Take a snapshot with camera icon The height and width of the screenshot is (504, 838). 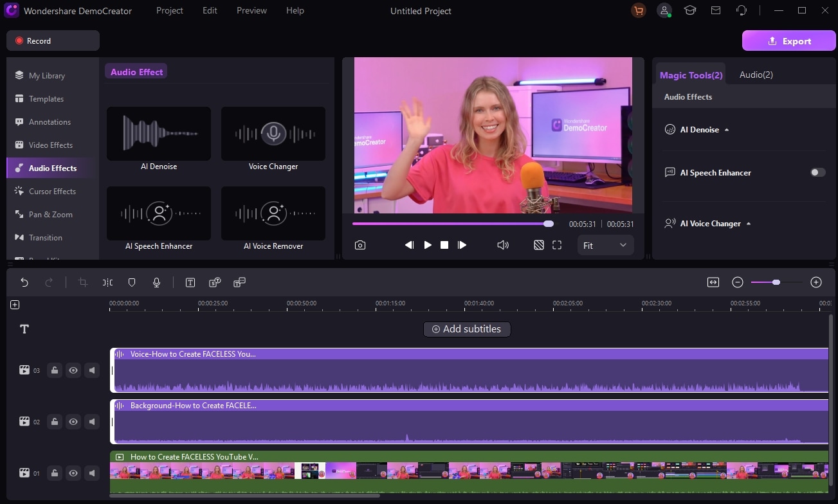click(360, 245)
